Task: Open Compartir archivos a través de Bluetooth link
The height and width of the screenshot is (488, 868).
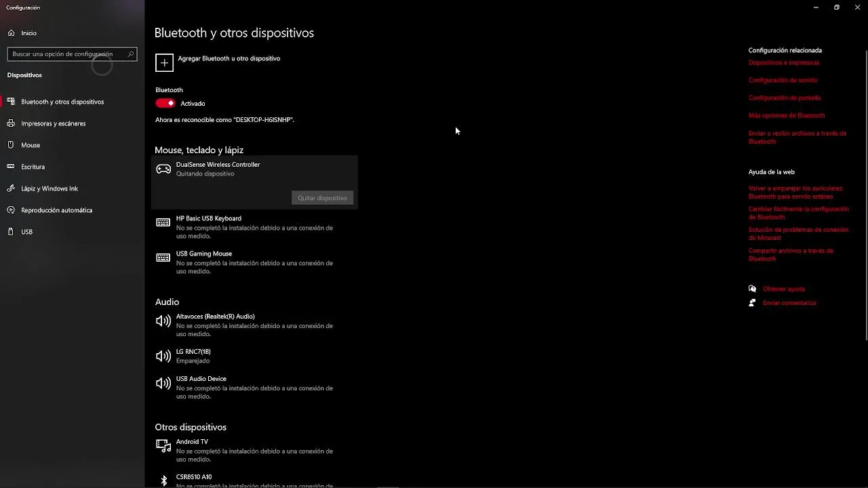Action: (x=791, y=255)
